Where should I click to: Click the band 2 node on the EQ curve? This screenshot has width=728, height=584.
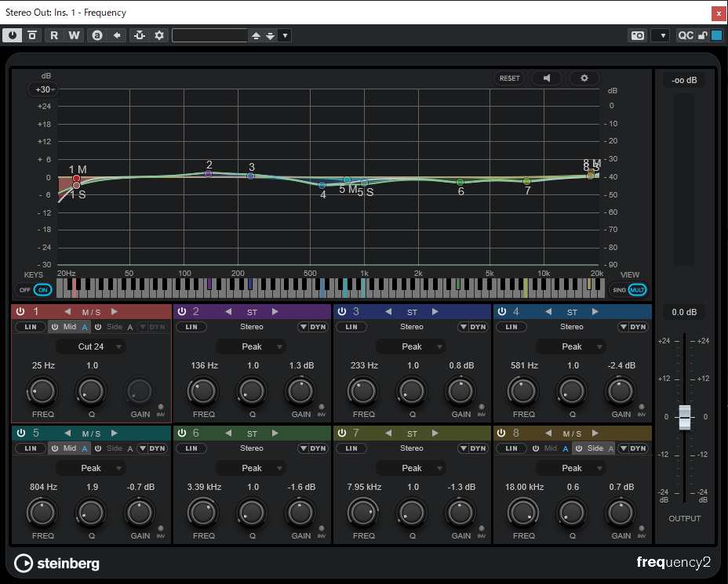209,173
